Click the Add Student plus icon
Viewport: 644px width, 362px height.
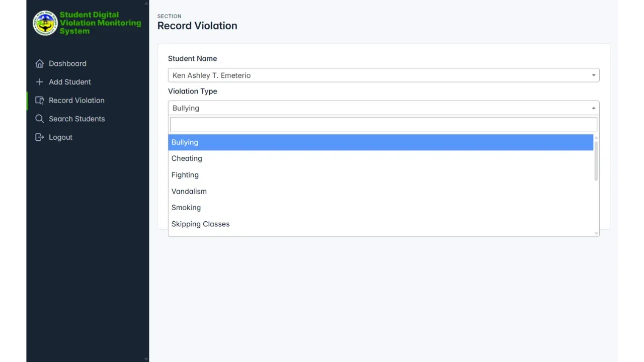40,82
